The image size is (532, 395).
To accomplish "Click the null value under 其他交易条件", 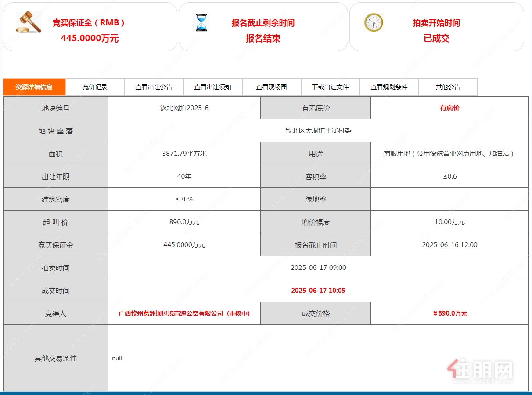I will 117,359.
